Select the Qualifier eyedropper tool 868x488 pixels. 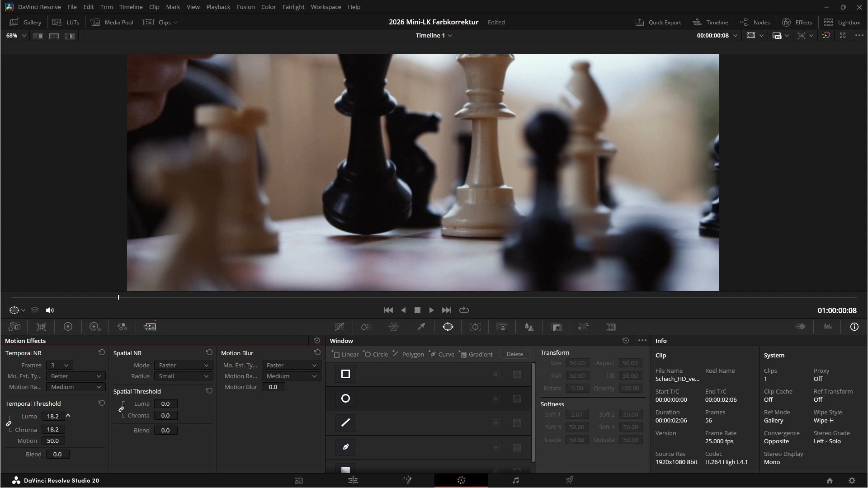(421, 327)
